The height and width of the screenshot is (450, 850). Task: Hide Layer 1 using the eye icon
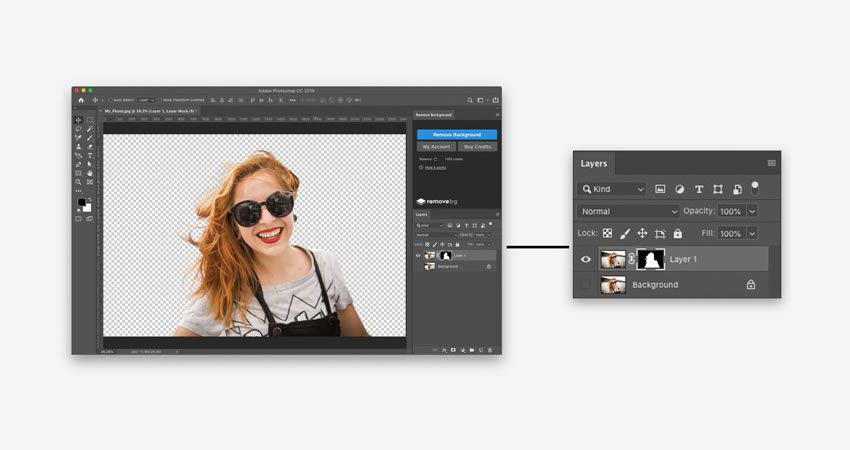586,259
